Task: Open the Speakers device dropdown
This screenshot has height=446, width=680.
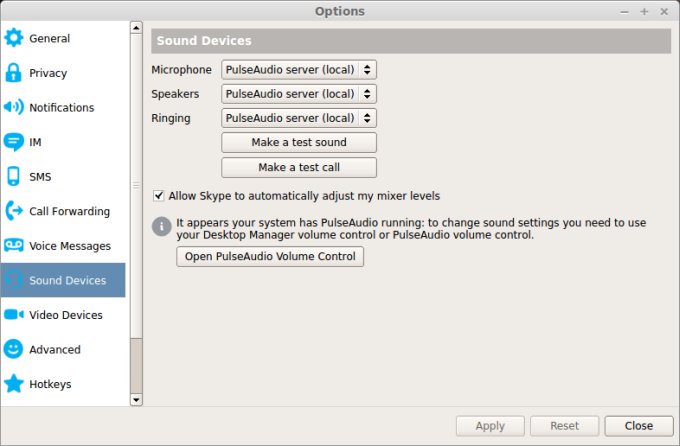Action: coord(298,94)
